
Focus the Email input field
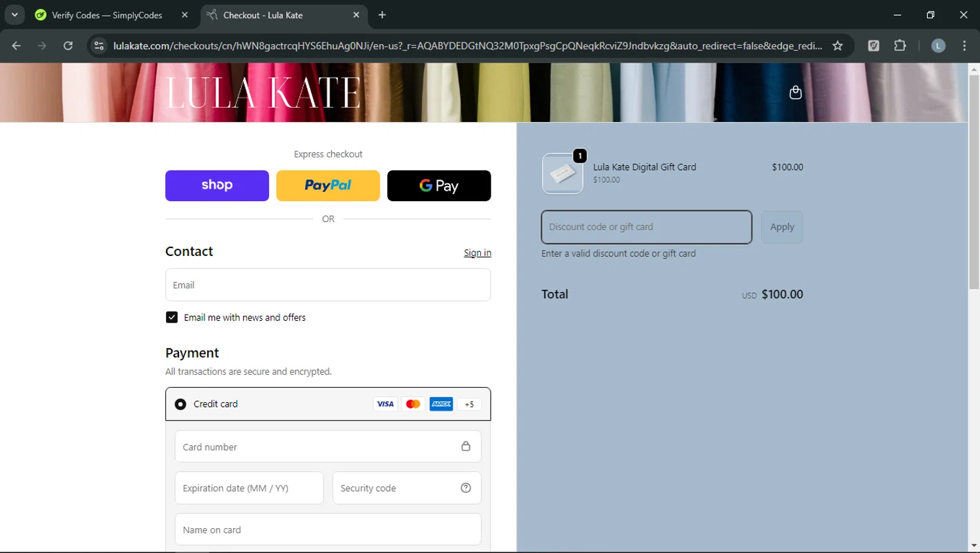pos(328,285)
